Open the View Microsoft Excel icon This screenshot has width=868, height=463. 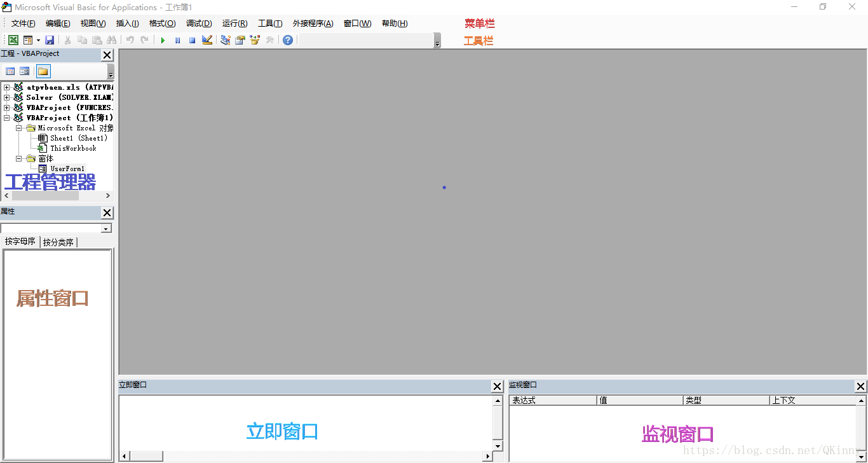13,40
